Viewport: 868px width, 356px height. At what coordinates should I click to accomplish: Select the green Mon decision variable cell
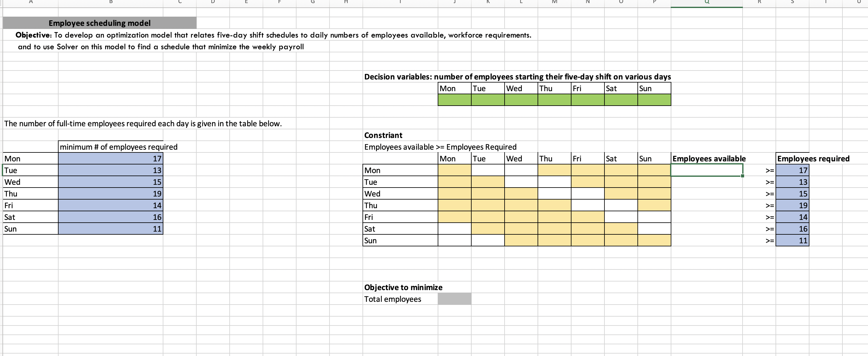[454, 100]
